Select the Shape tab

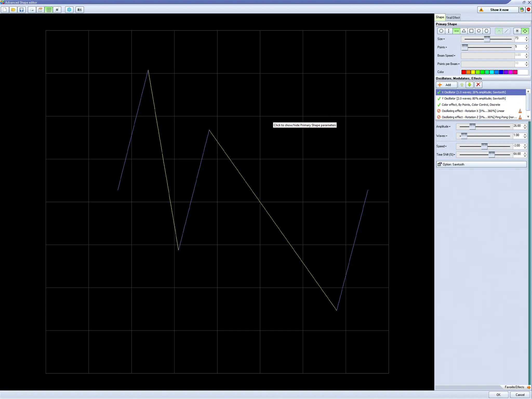pyautogui.click(x=440, y=17)
